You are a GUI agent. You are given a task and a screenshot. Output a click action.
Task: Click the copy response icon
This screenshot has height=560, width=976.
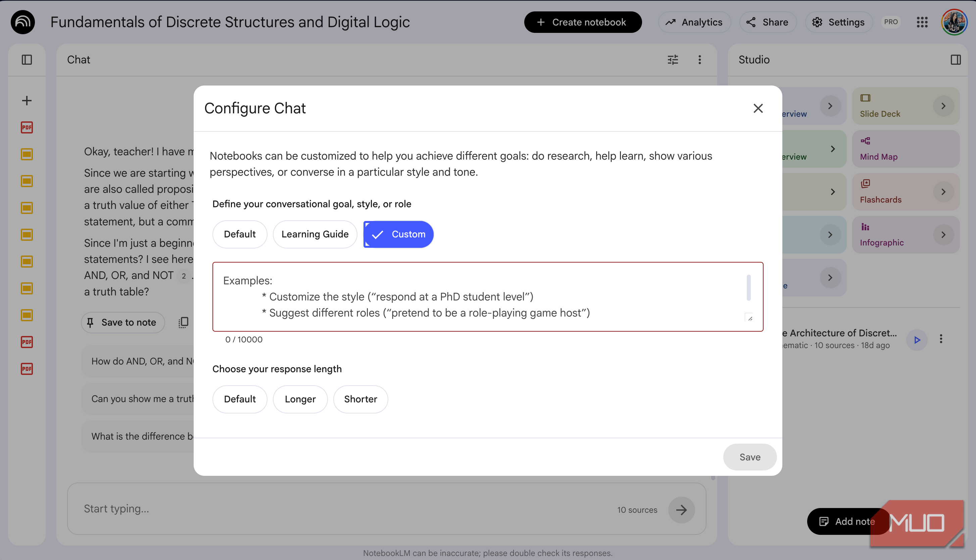[x=184, y=322]
